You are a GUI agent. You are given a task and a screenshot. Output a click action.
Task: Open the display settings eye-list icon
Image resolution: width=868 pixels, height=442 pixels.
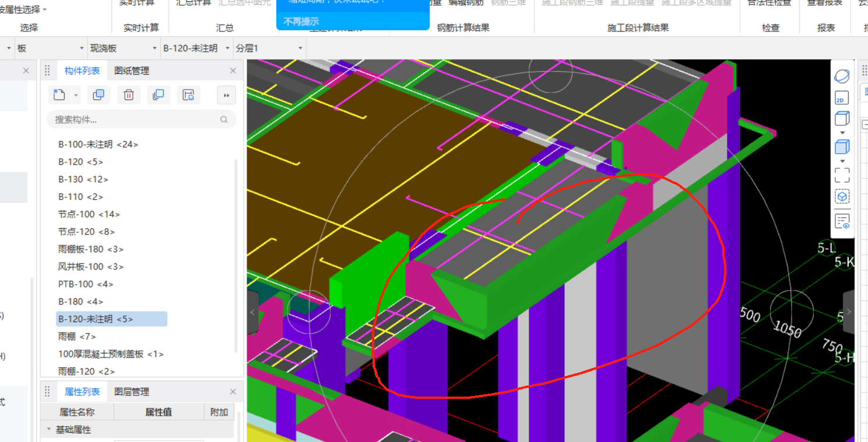coord(842,221)
